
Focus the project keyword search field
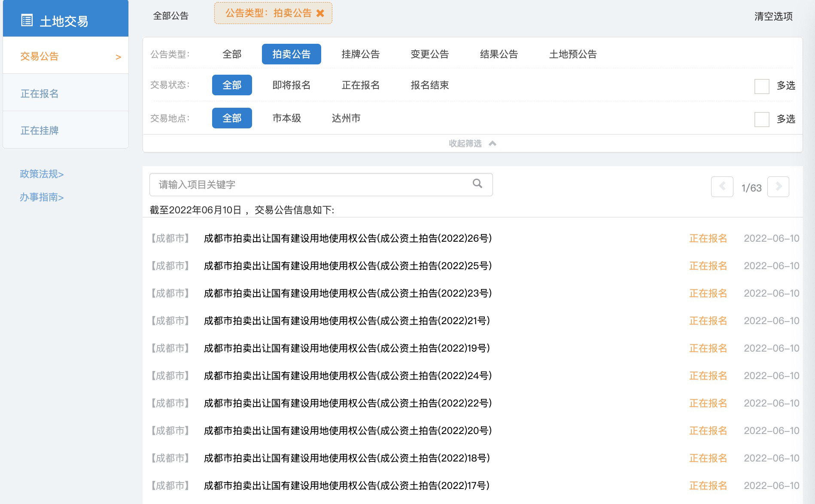pyautogui.click(x=309, y=185)
